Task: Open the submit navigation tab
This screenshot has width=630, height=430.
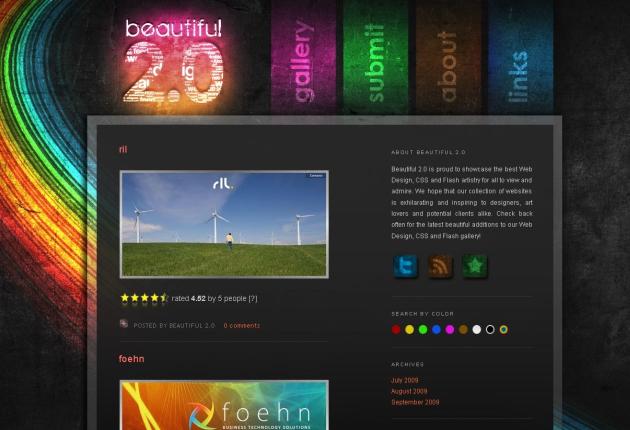Action: (x=376, y=57)
